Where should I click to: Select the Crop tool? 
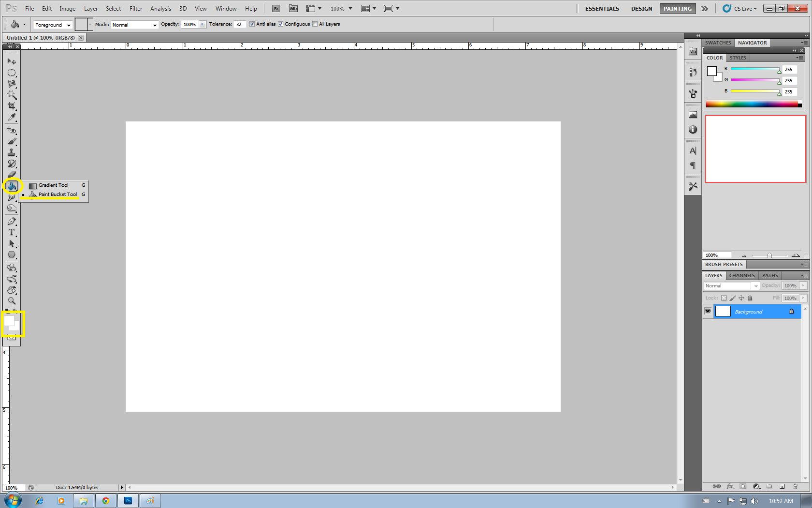12,106
